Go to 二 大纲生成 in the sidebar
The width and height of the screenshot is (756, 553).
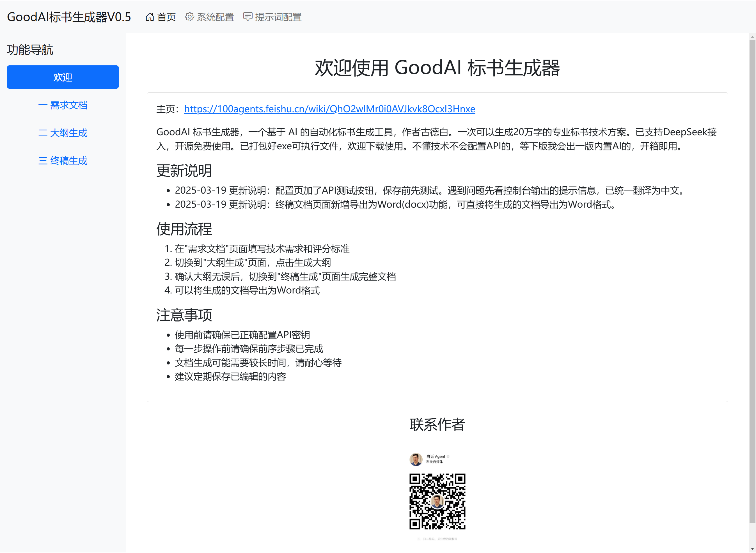pyautogui.click(x=63, y=133)
